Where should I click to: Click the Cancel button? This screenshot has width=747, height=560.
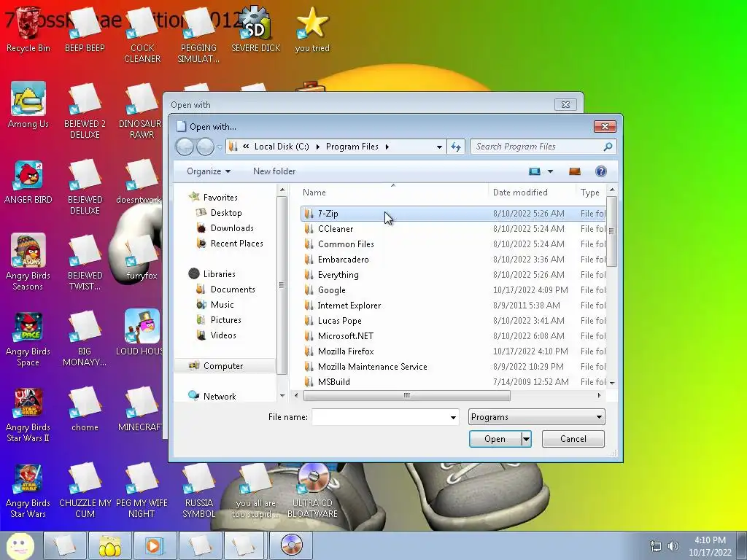(573, 439)
